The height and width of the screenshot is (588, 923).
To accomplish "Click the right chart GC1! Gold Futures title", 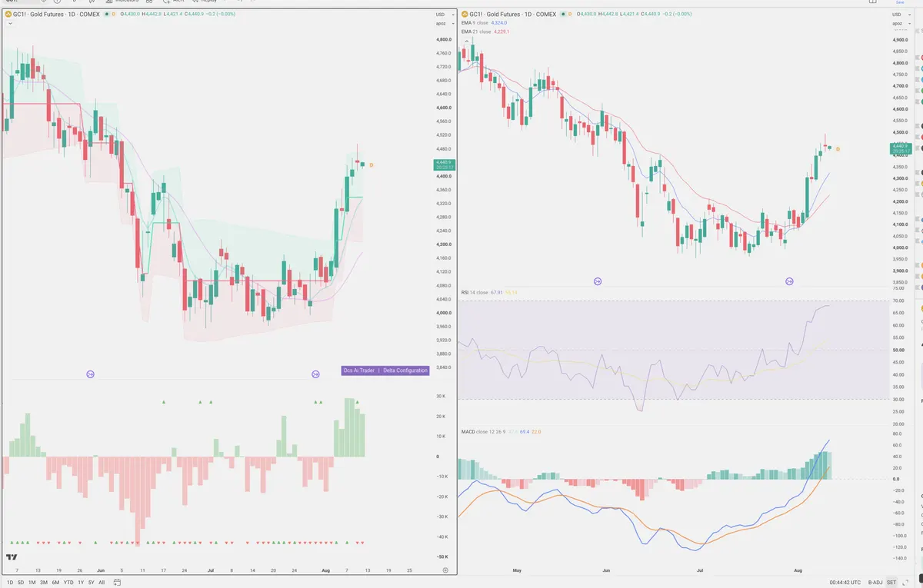I will [x=513, y=14].
